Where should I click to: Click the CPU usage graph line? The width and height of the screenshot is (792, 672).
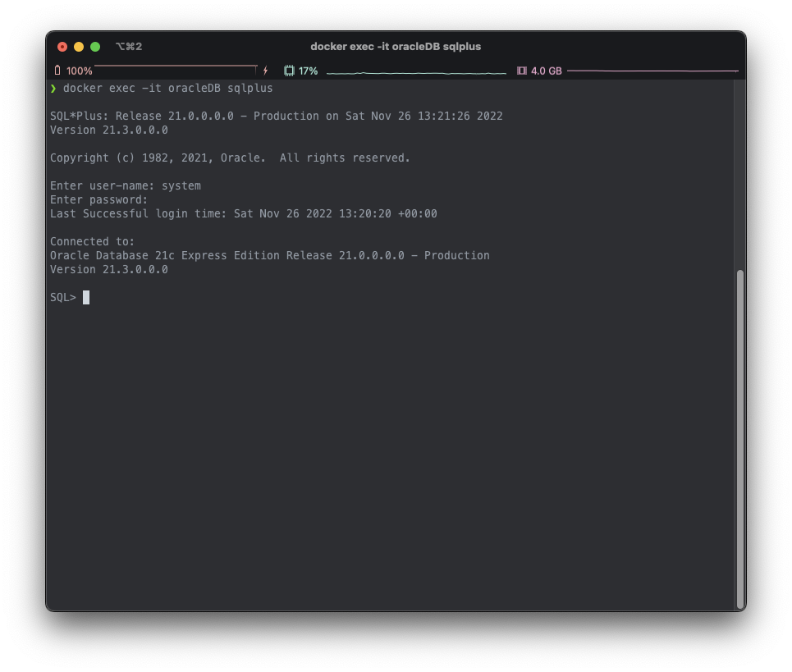416,73
